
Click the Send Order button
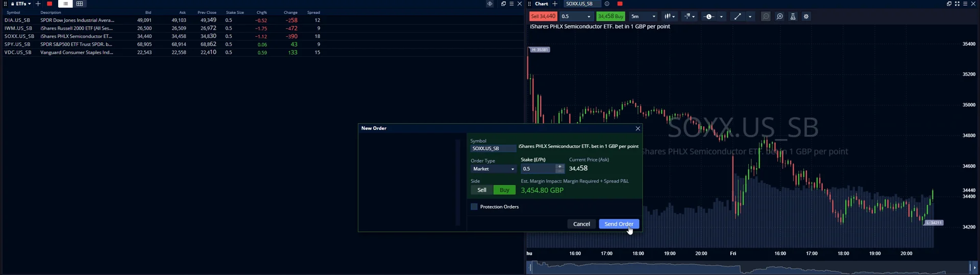[x=619, y=224]
